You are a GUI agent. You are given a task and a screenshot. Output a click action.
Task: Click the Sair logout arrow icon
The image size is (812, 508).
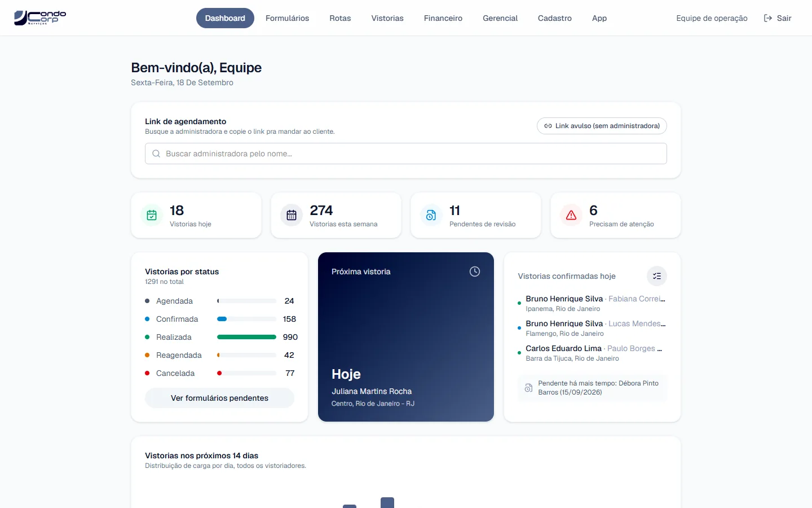[x=768, y=18]
